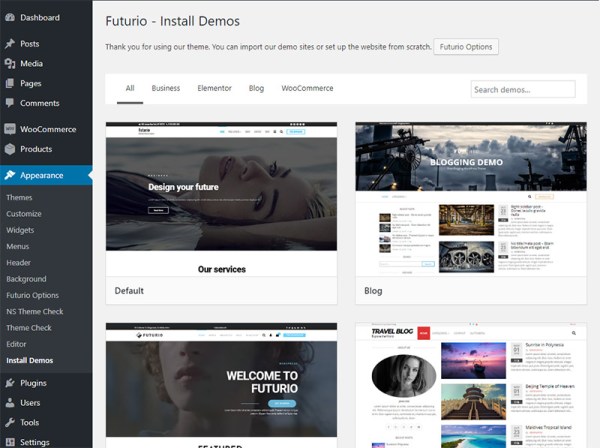Image resolution: width=600 pixels, height=448 pixels.
Task: Open Editor under Appearance
Action: pyautogui.click(x=16, y=344)
